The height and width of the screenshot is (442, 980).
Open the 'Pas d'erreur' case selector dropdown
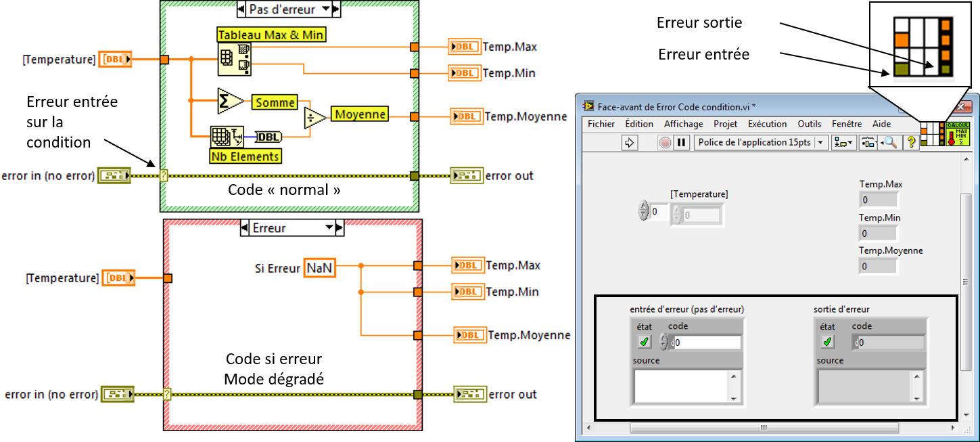coord(327,9)
